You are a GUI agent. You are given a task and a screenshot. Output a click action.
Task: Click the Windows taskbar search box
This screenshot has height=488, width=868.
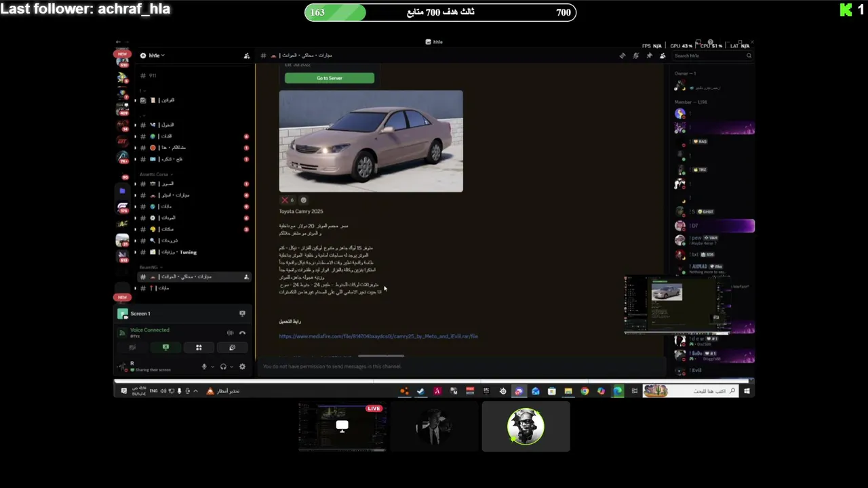pyautogui.click(x=690, y=391)
